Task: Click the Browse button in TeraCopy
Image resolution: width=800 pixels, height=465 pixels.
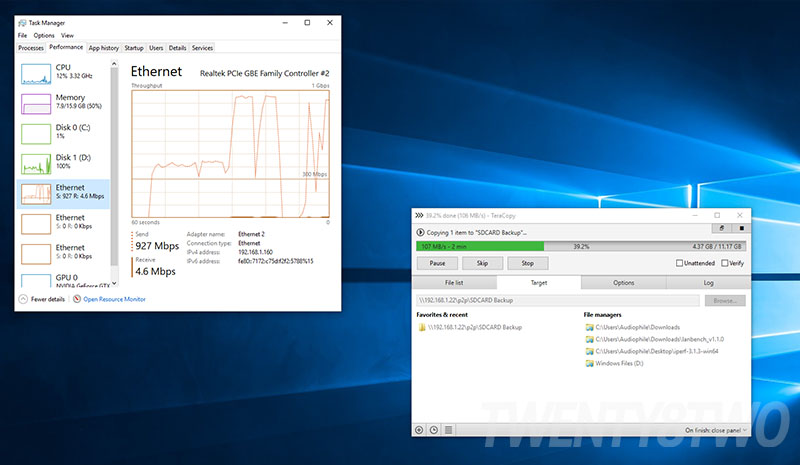Action: tap(725, 301)
